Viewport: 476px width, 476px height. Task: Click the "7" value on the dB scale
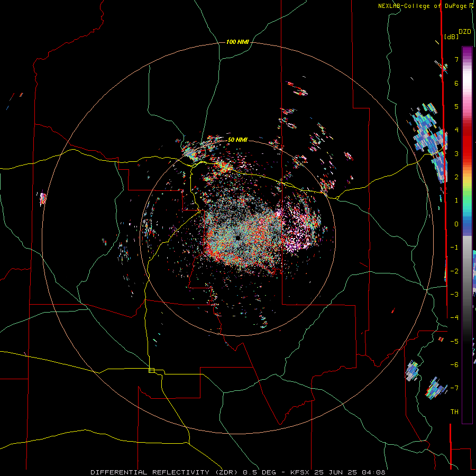[456, 59]
